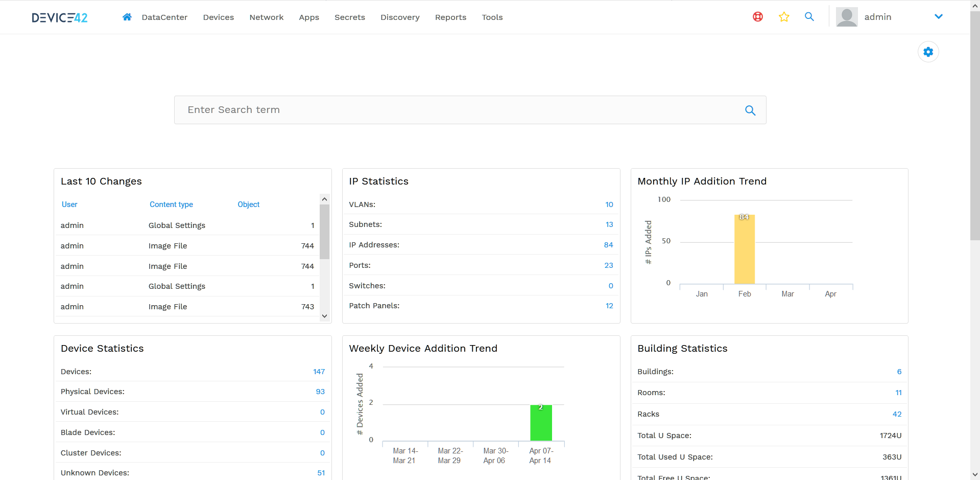Image resolution: width=980 pixels, height=480 pixels.
Task: Click the Last 10 Changes scrollbar thumb
Action: click(x=324, y=232)
